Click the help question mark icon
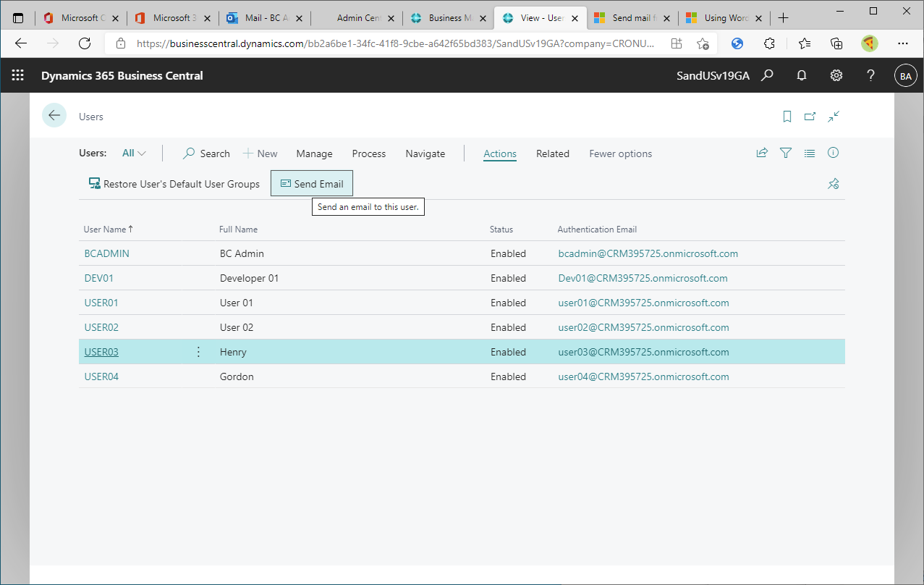Viewport: 924px width, 585px height. coord(871,75)
